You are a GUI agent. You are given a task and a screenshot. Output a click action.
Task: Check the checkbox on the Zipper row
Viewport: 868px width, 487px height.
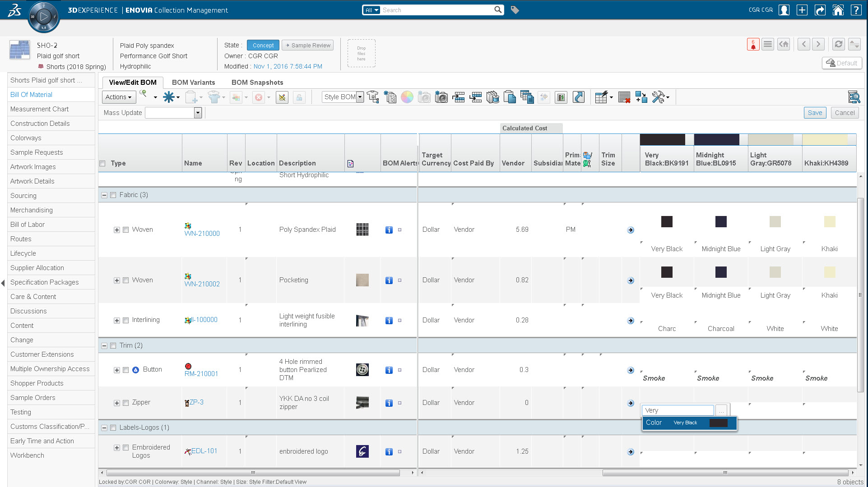(x=125, y=403)
